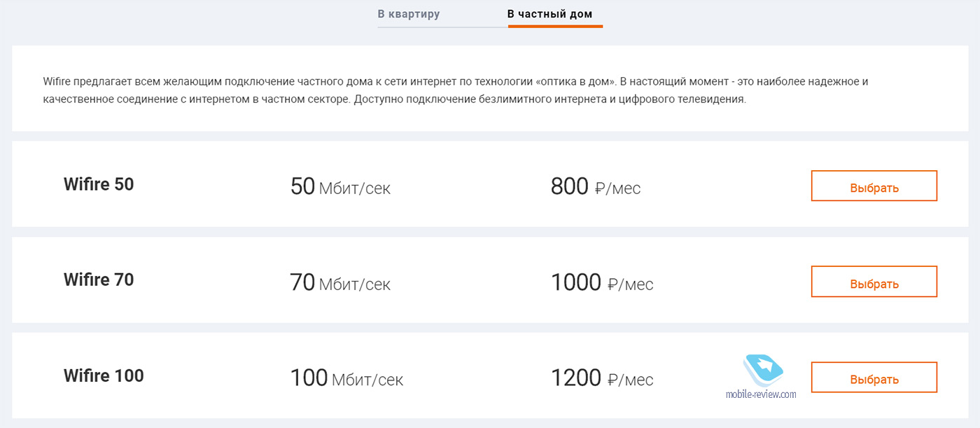Switch to the «В квартиру» tab
Viewport: 980px width, 428px height.
click(409, 14)
